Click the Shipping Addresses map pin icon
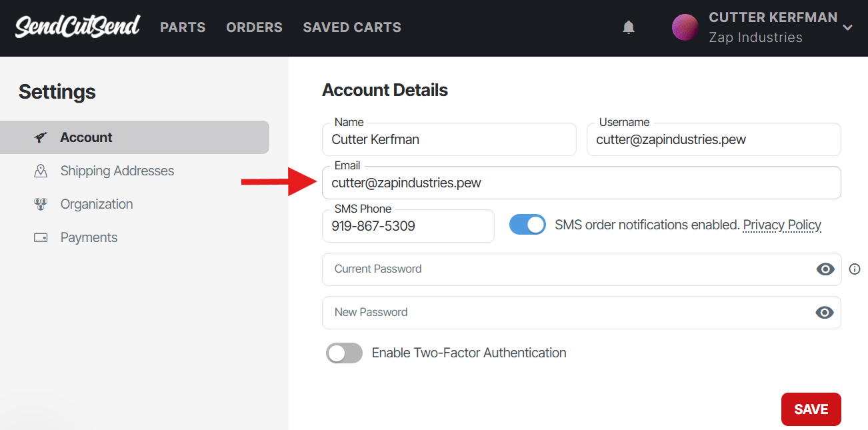868x430 pixels. (x=41, y=171)
